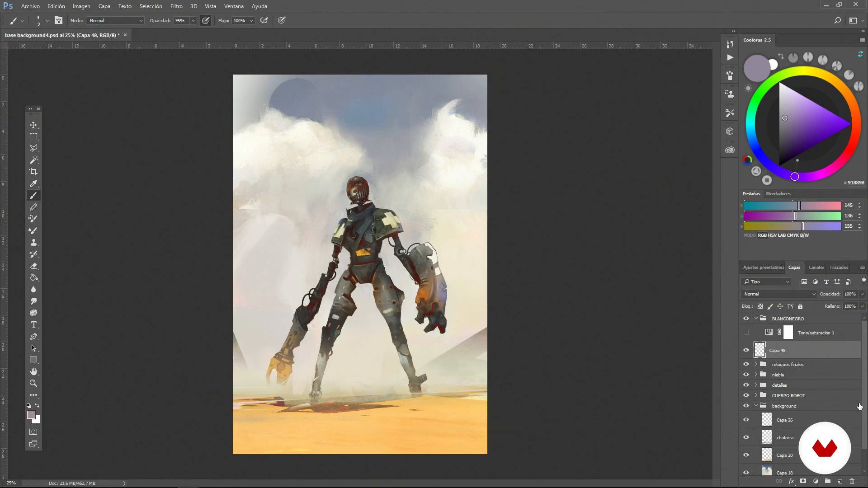Click the layer Opacidad value field
Screen dimensions: 868x488
pos(850,294)
